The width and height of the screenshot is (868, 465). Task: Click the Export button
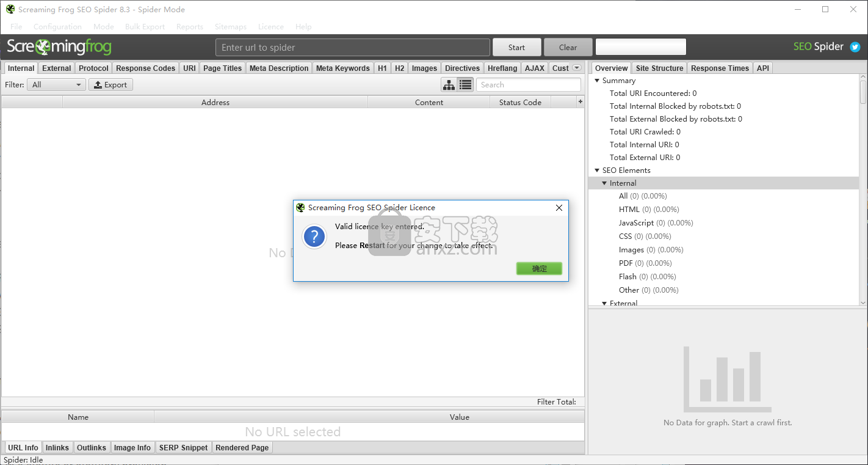[x=110, y=85]
